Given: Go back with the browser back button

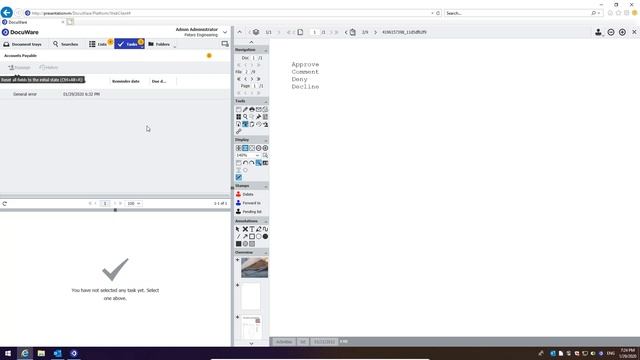Looking at the screenshot, I should (x=7, y=13).
